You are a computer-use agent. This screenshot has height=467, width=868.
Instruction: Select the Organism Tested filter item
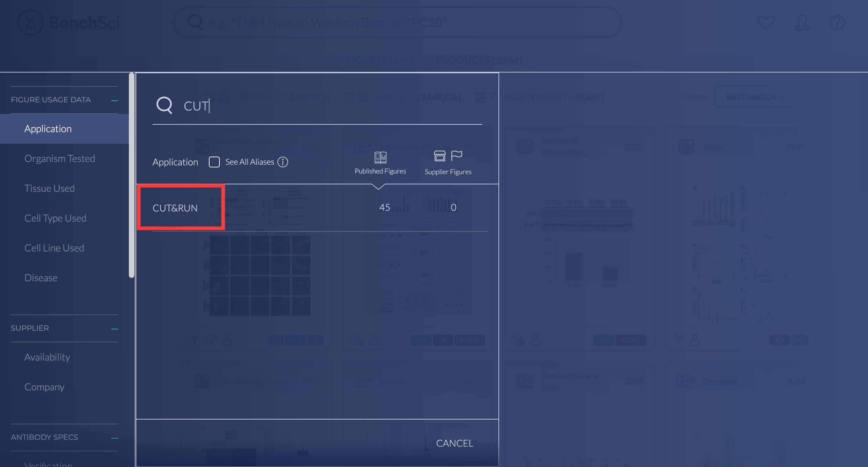60,158
